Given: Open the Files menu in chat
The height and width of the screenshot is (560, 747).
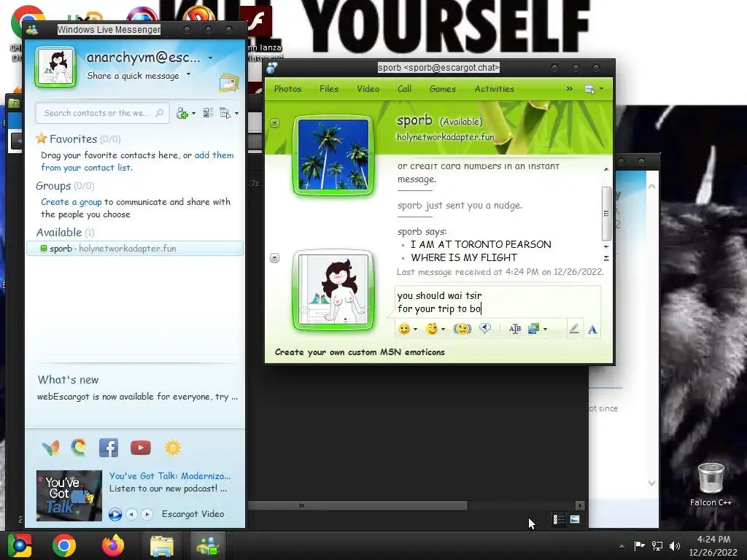Looking at the screenshot, I should pyautogui.click(x=329, y=89).
